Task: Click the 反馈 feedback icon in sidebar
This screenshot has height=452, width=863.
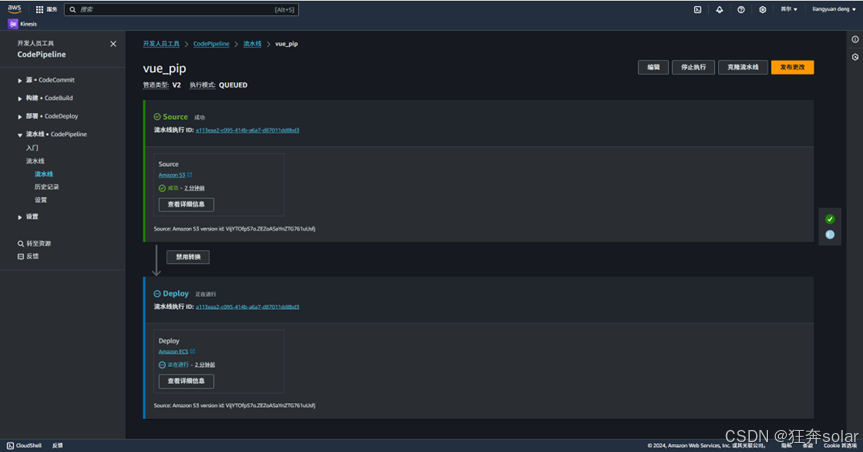Action: click(20, 257)
